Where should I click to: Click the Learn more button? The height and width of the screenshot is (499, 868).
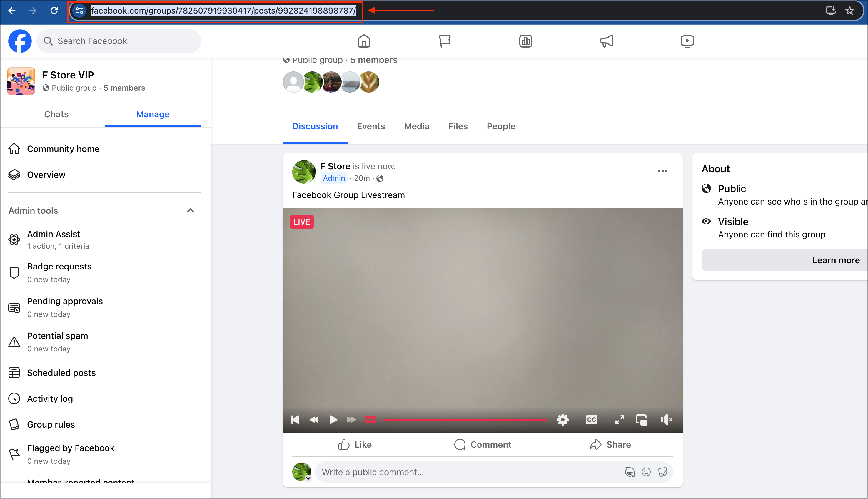coord(836,260)
